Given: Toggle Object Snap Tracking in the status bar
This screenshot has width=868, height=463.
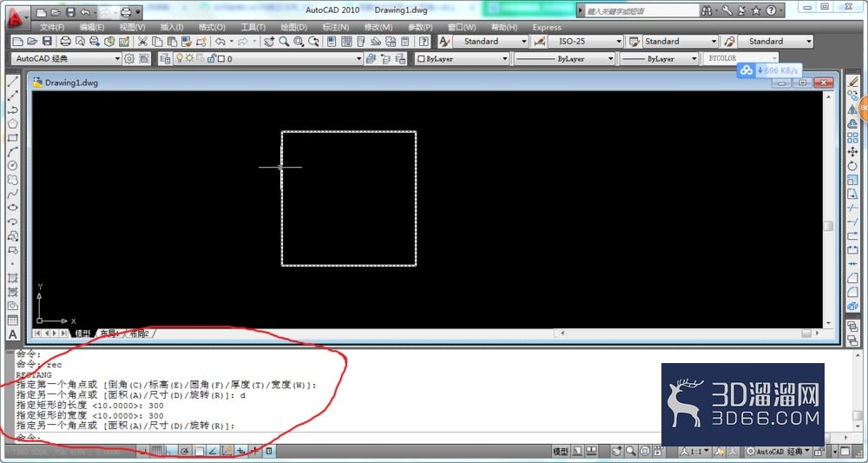Looking at the screenshot, I should [213, 452].
